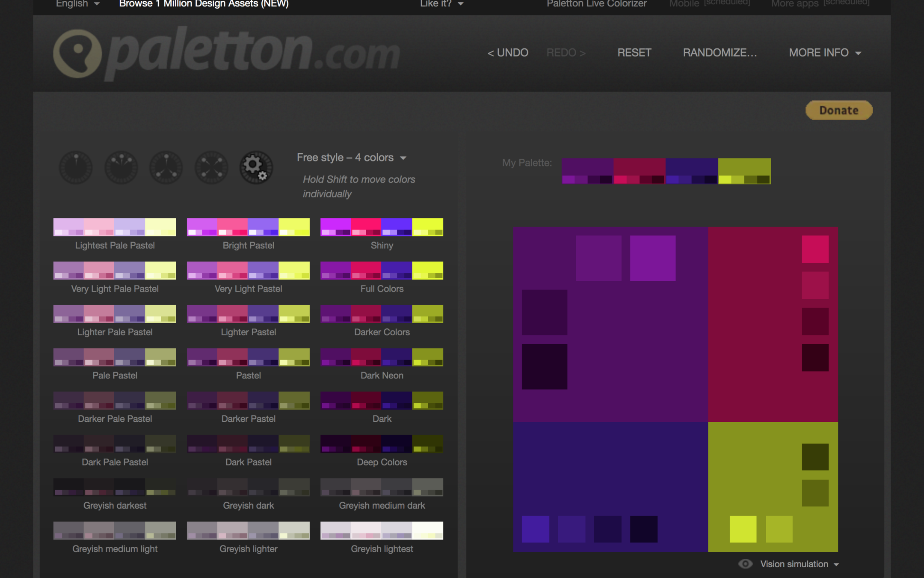Click the UNDO menu item
This screenshot has height=578, width=924.
point(508,53)
